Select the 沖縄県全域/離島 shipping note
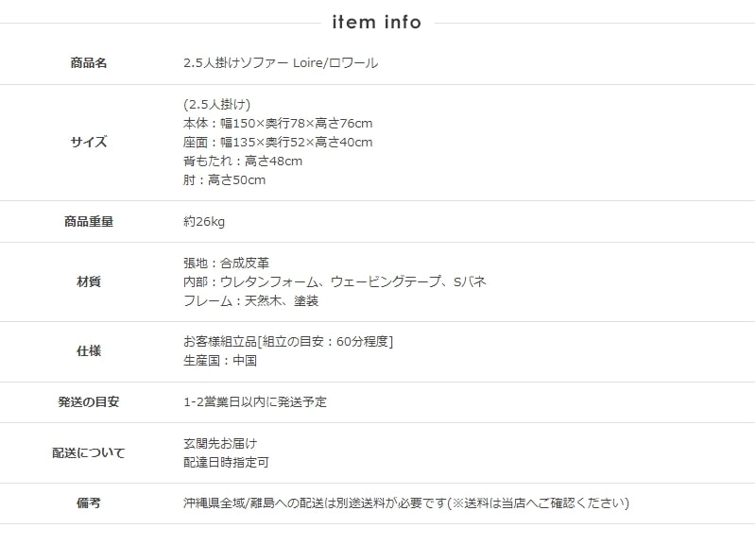 [406, 503]
